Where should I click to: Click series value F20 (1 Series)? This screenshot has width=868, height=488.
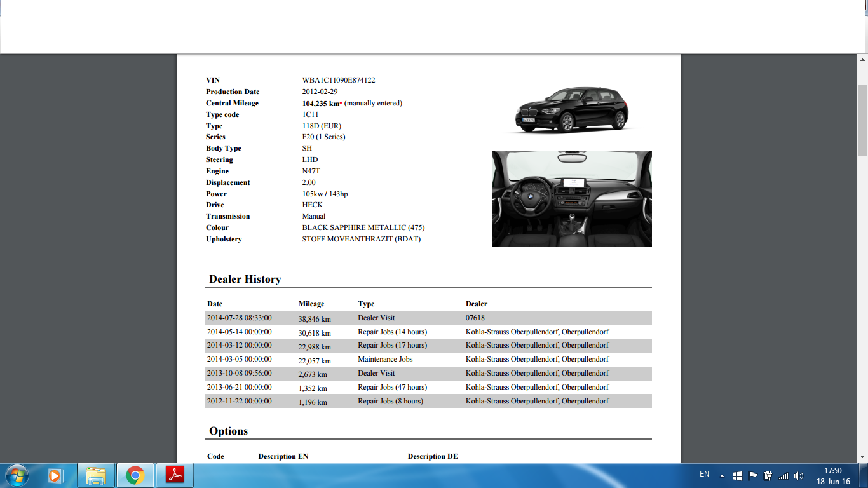pos(323,137)
